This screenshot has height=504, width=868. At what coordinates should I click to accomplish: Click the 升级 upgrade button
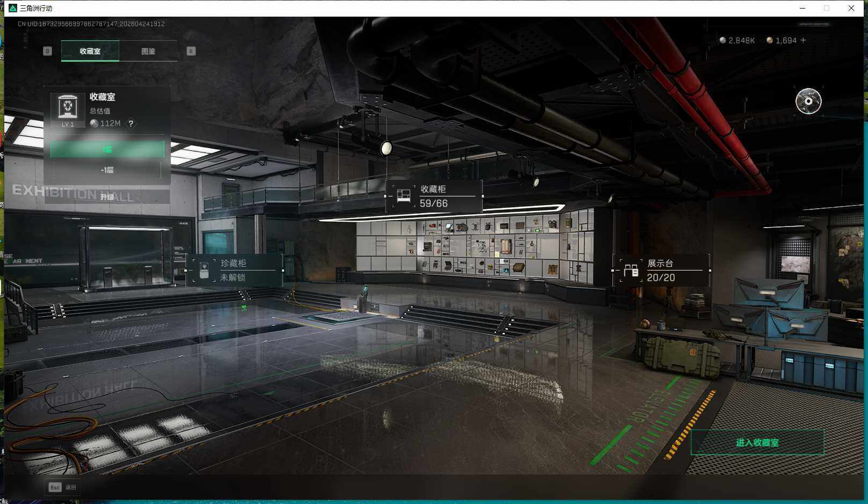[x=107, y=196]
